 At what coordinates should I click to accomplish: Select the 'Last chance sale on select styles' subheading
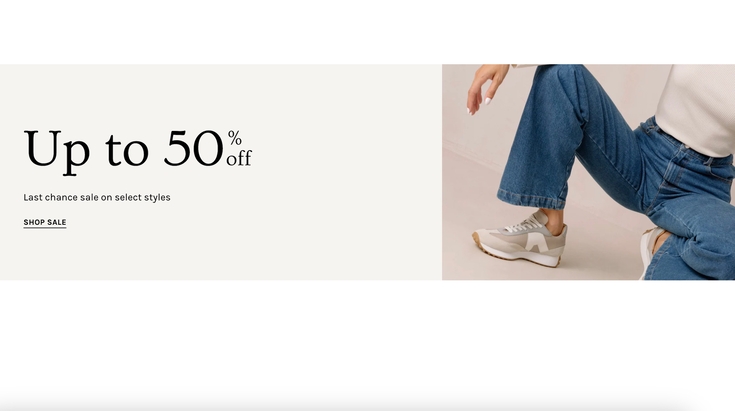pyautogui.click(x=97, y=197)
